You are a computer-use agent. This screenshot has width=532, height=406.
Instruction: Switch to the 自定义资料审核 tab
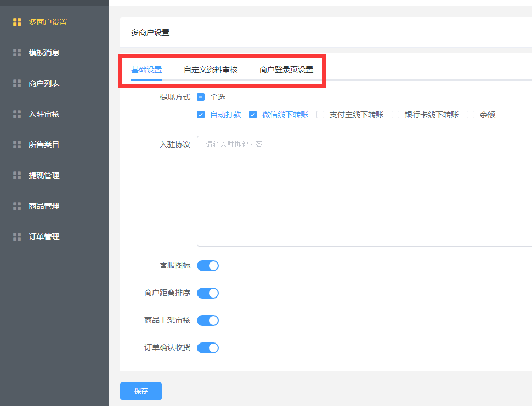tap(211, 70)
